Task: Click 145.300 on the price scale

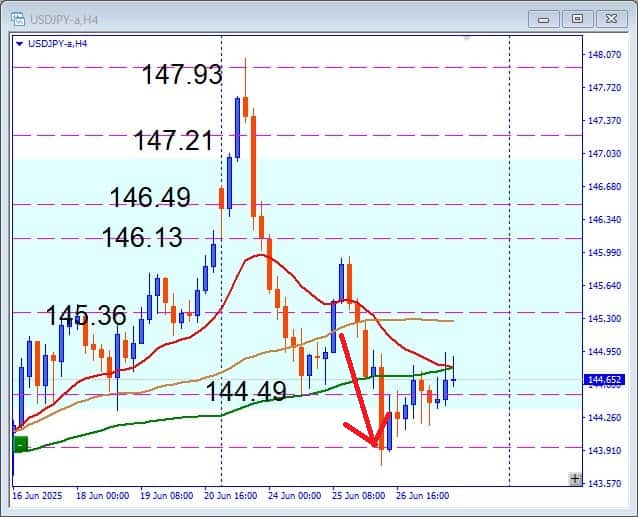Action: point(605,318)
